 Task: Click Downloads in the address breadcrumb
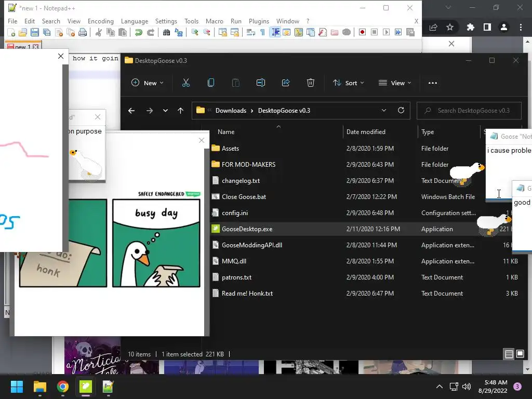[231, 111]
